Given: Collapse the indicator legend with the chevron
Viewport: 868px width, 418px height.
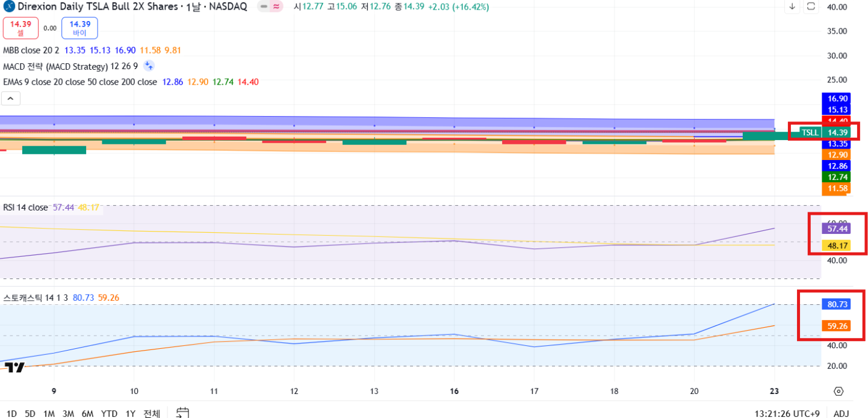Looking at the screenshot, I should click(x=11, y=98).
